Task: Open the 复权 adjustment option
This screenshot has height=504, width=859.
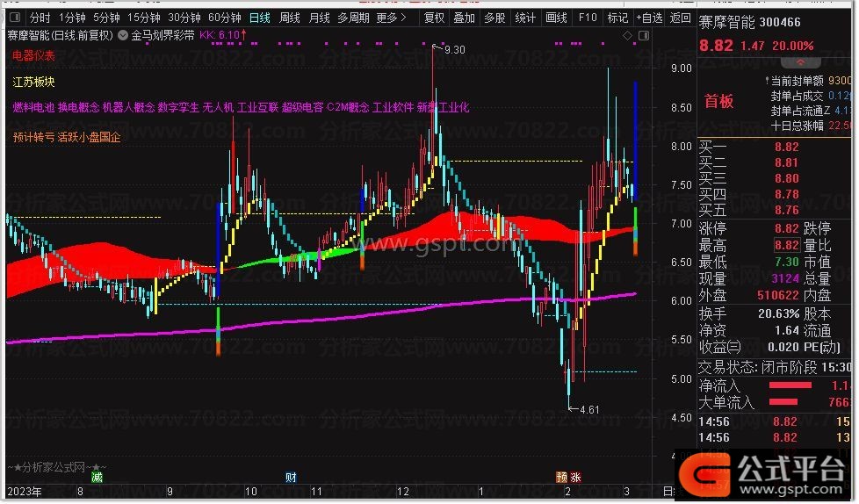Action: [x=435, y=18]
